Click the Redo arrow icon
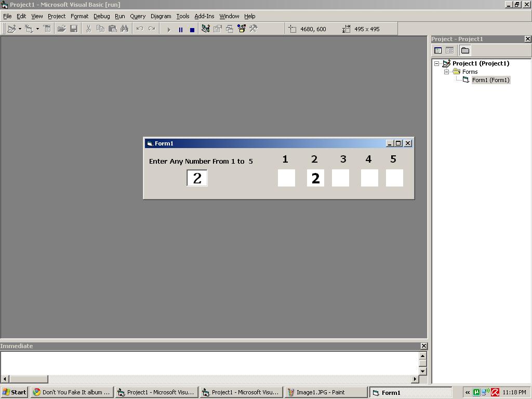 coord(152,29)
